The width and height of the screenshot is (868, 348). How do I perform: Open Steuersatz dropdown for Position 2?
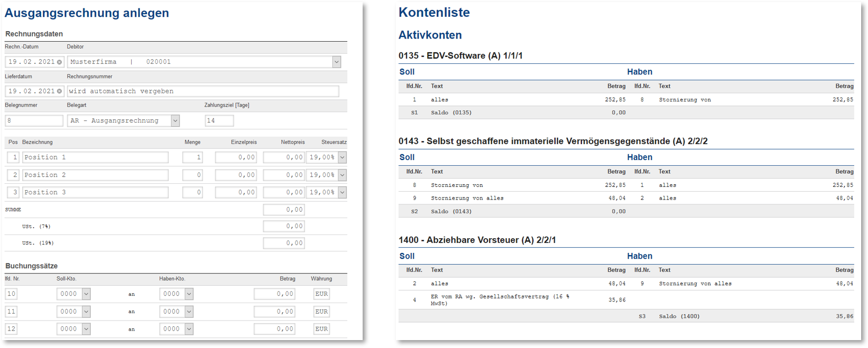click(x=343, y=175)
